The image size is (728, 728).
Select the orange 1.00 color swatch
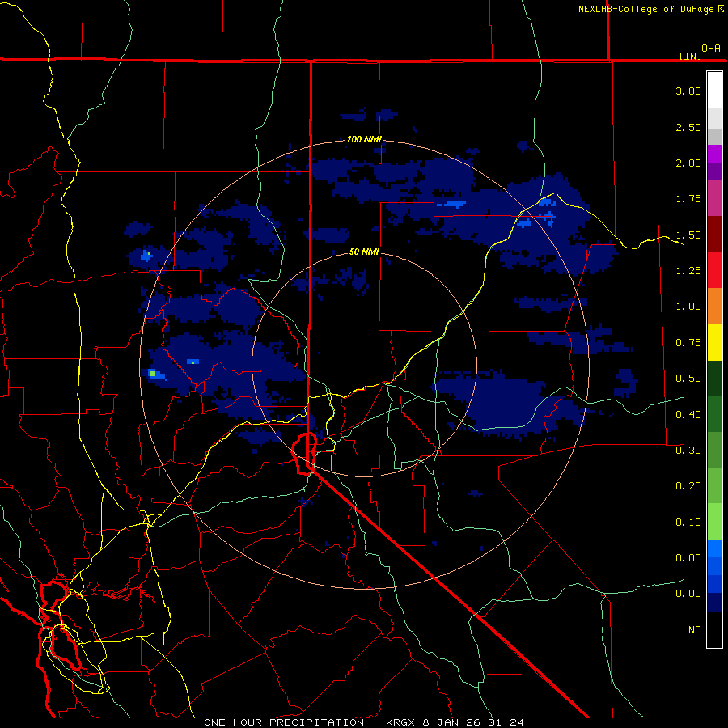(714, 307)
